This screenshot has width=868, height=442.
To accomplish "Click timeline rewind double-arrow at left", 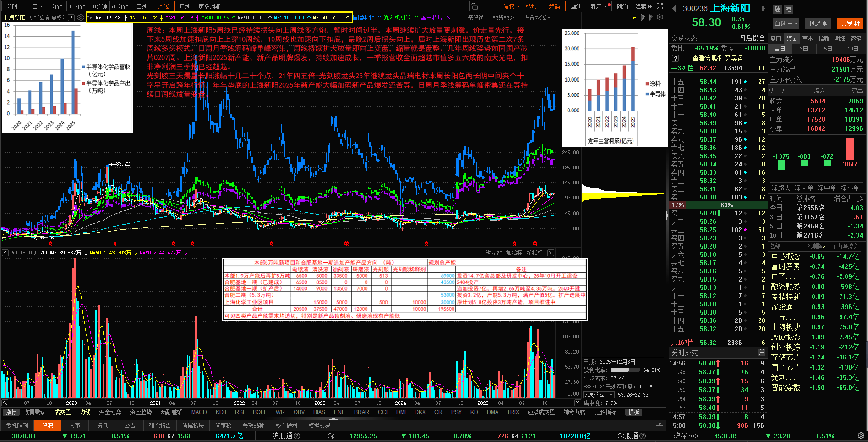I will pyautogui.click(x=5, y=403).
